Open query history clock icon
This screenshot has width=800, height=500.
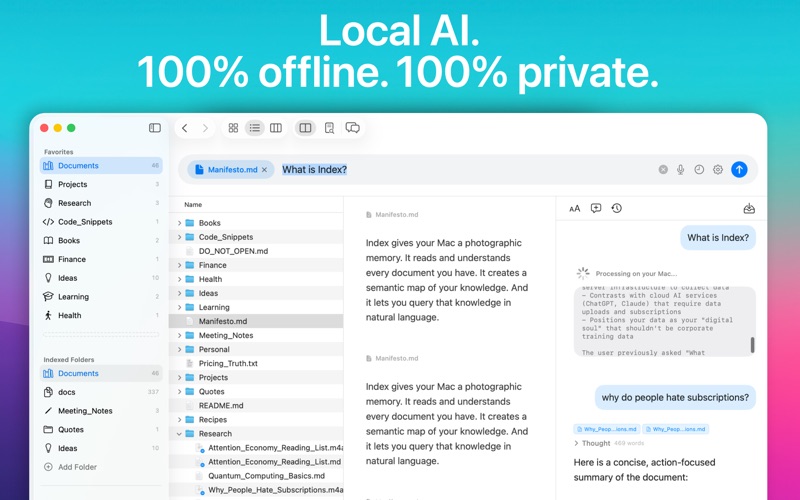[x=699, y=169]
